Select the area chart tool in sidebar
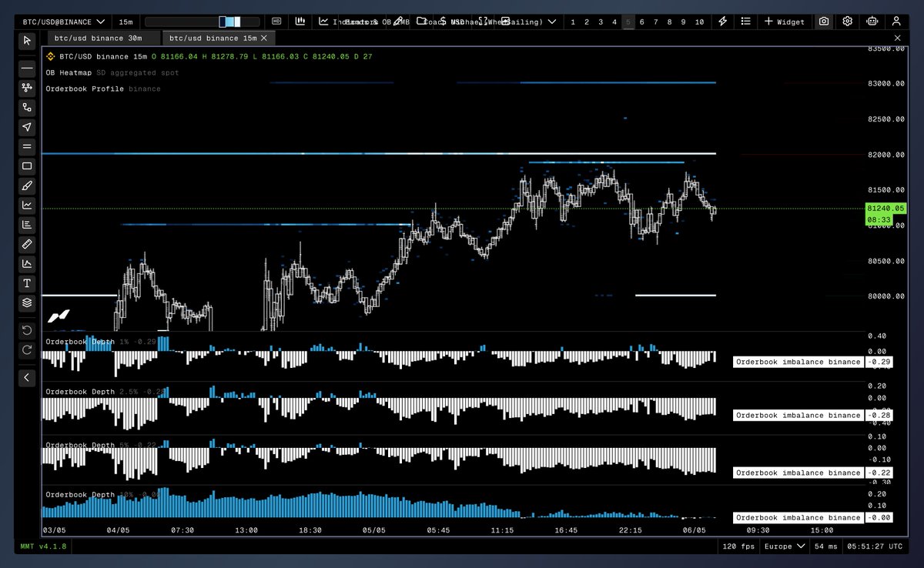 pyautogui.click(x=27, y=264)
